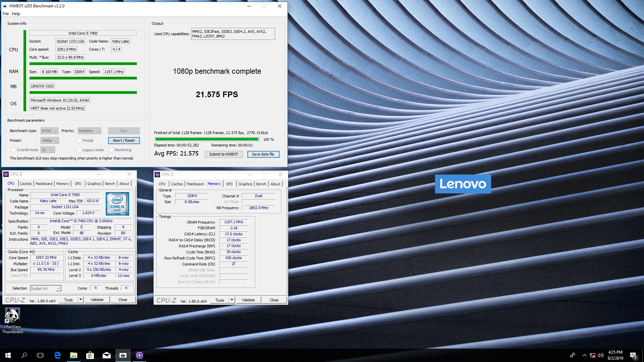Image resolution: width=644 pixels, height=362 pixels.
Task: Open the Help menu
Action: click(x=16, y=14)
